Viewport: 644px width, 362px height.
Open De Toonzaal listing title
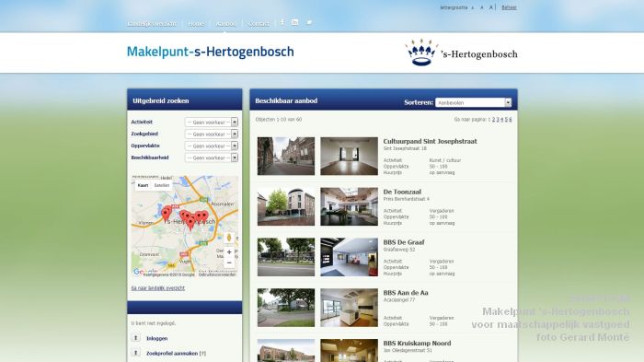[x=402, y=192]
